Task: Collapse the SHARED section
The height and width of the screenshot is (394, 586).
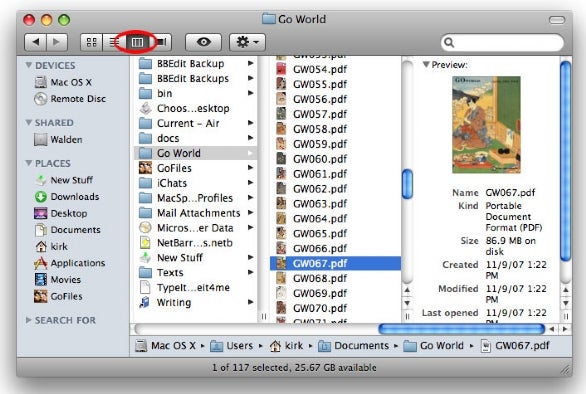Action: point(28,123)
